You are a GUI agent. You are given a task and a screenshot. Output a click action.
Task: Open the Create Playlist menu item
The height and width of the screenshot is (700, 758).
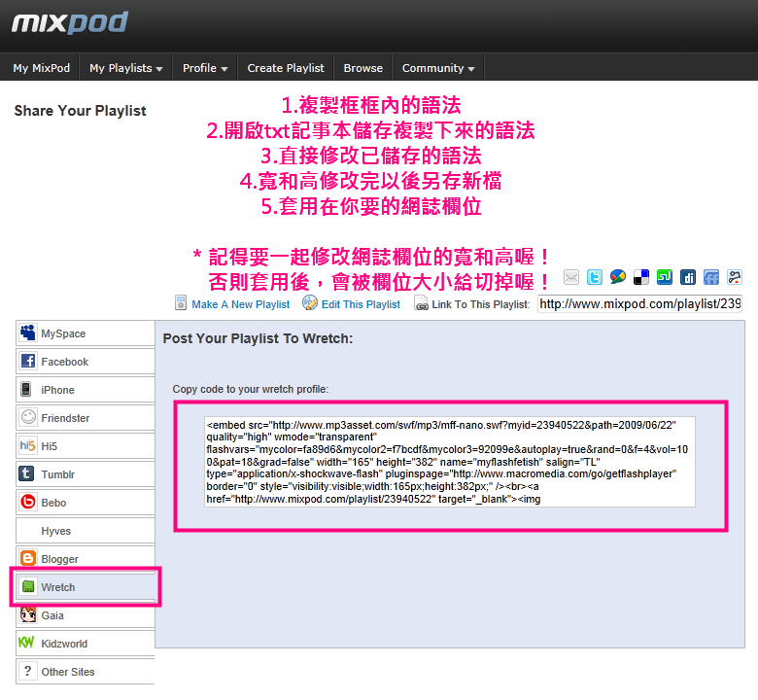pyautogui.click(x=286, y=68)
